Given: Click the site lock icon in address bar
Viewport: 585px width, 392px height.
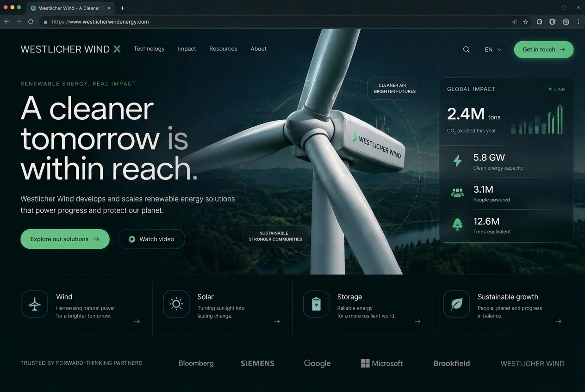Looking at the screenshot, I should tap(45, 22).
